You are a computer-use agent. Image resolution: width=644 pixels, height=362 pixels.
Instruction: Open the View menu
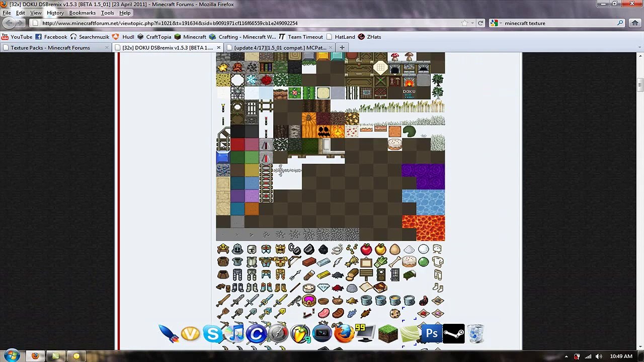[x=36, y=13]
